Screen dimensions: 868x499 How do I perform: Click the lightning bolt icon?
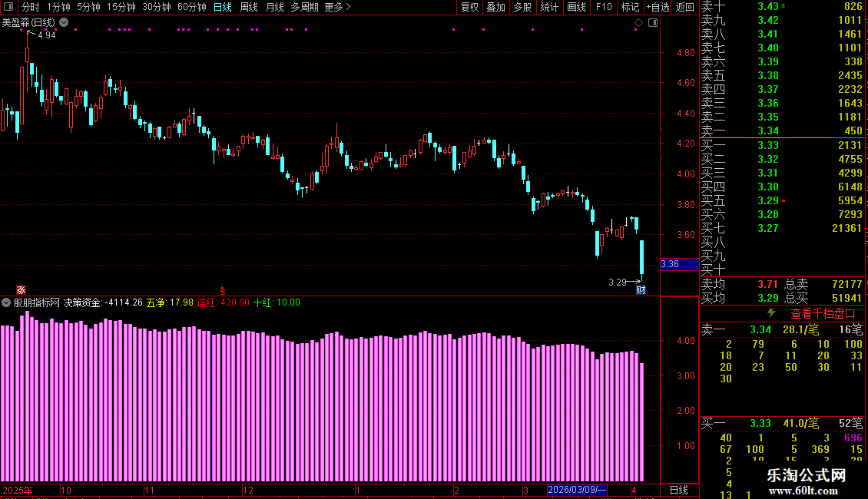[772, 313]
